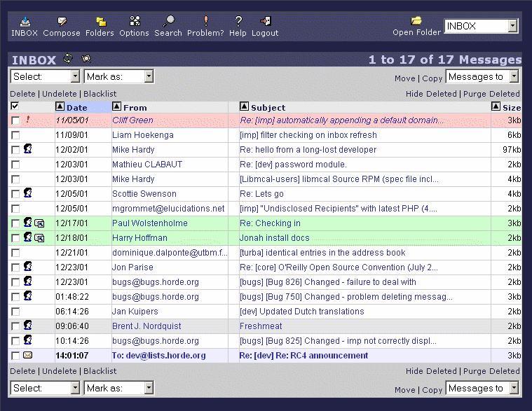Open the Compose message icon
The height and width of the screenshot is (411, 532).
pyautogui.click(x=62, y=21)
